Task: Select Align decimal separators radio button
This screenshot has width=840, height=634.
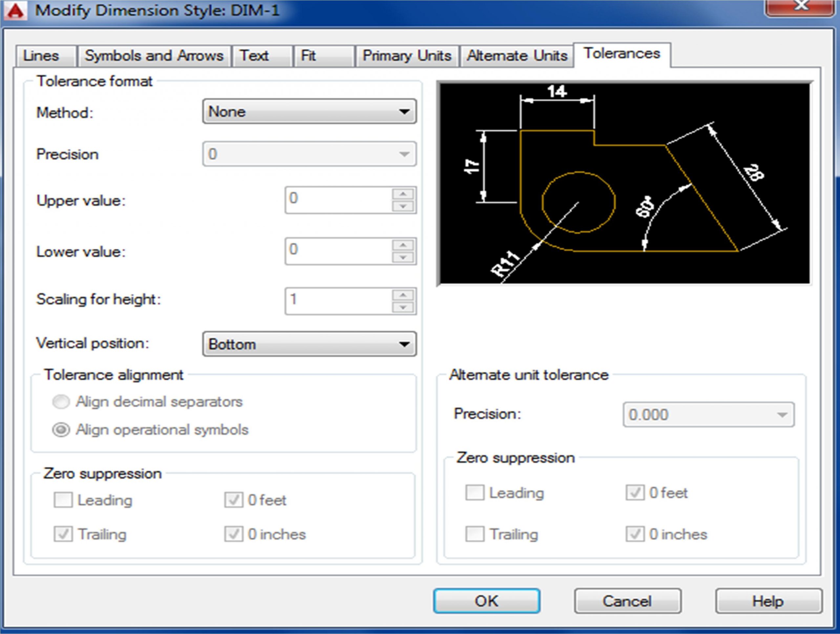Action: click(61, 402)
